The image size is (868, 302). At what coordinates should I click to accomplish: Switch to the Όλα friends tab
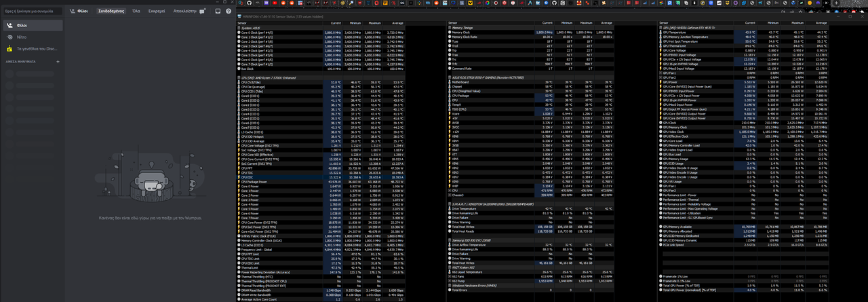coord(136,12)
